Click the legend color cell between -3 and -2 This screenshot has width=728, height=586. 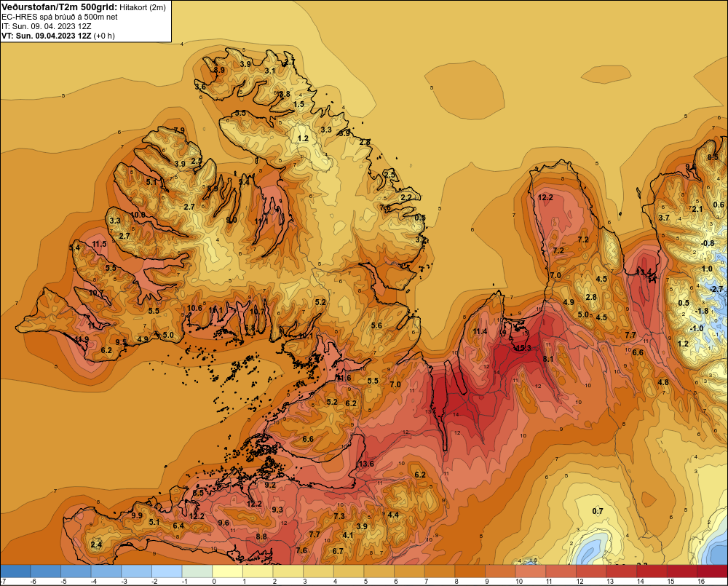click(x=137, y=571)
